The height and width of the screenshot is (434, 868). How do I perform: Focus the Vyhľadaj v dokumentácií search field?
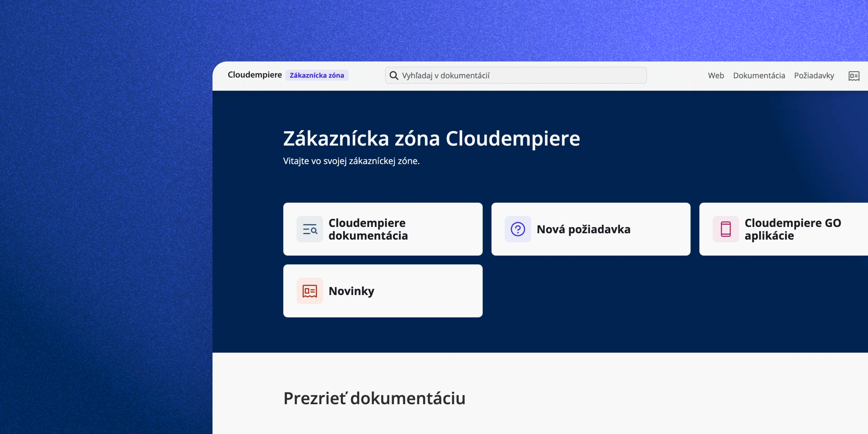tap(516, 76)
